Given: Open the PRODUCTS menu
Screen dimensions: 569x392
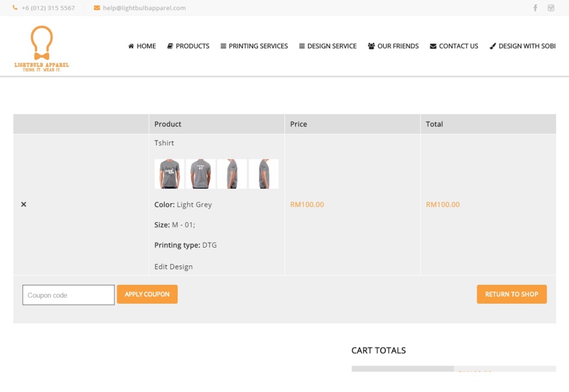Looking at the screenshot, I should click(x=188, y=46).
